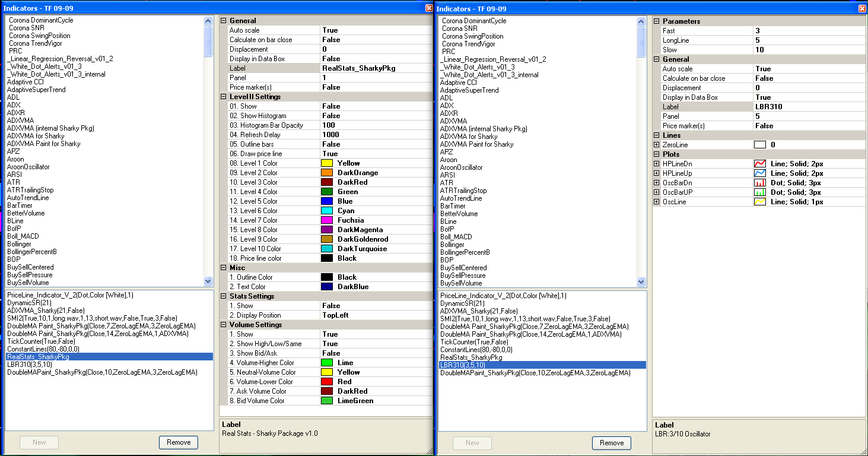Viewport: 868px width, 456px height.
Task: Expand the OscLine plot entry
Action: click(x=656, y=202)
